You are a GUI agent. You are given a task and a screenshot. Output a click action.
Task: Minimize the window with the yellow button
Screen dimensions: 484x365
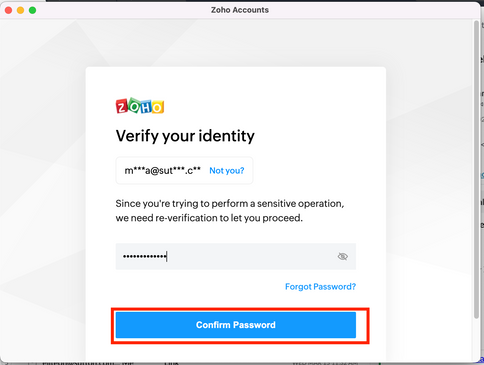[20, 10]
